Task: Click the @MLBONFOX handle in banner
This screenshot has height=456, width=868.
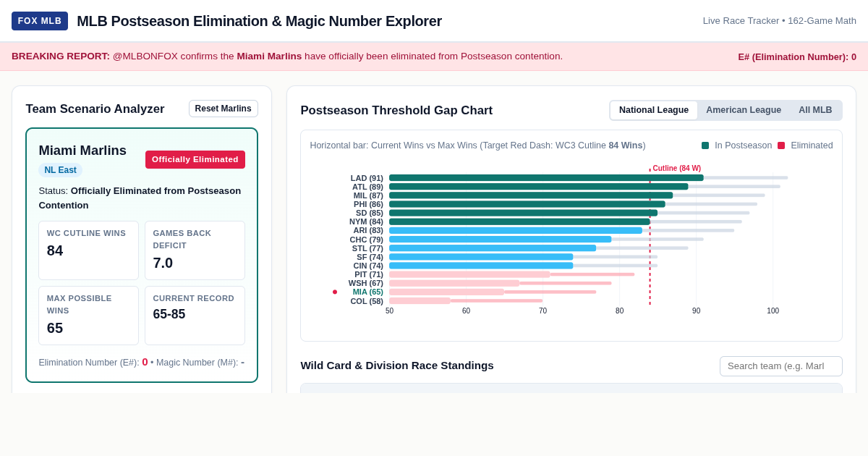Action: (145, 56)
